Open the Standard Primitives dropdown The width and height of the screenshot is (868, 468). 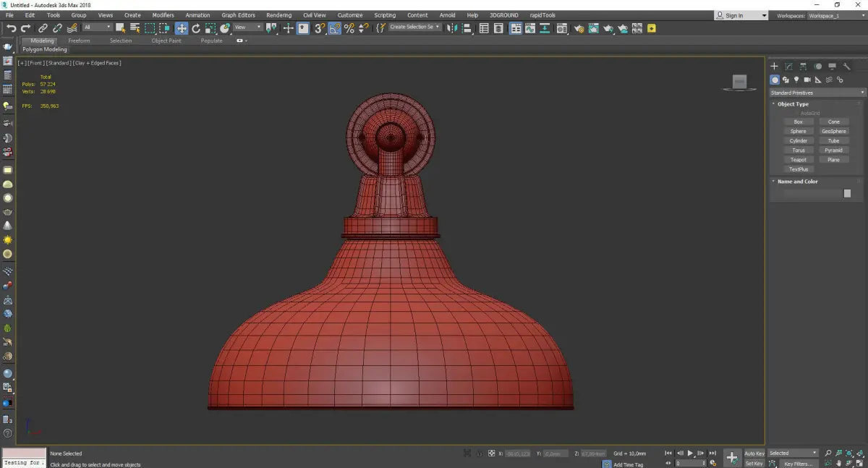click(x=817, y=93)
